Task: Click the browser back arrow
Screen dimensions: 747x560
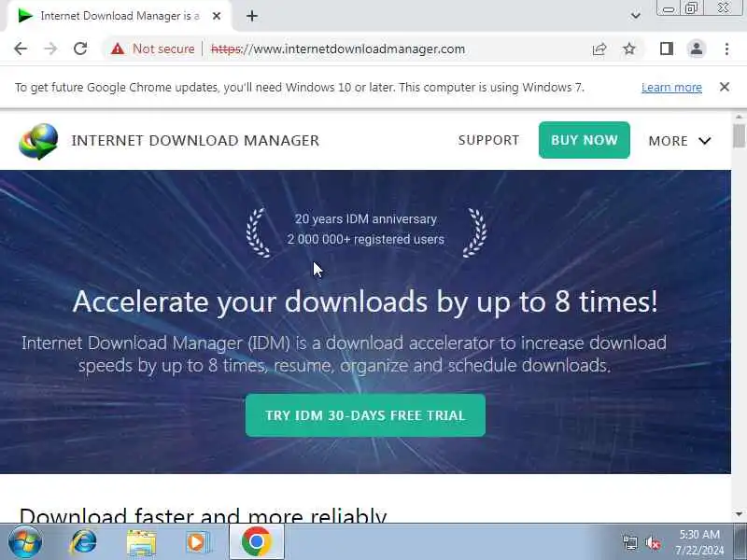Action: [21, 49]
